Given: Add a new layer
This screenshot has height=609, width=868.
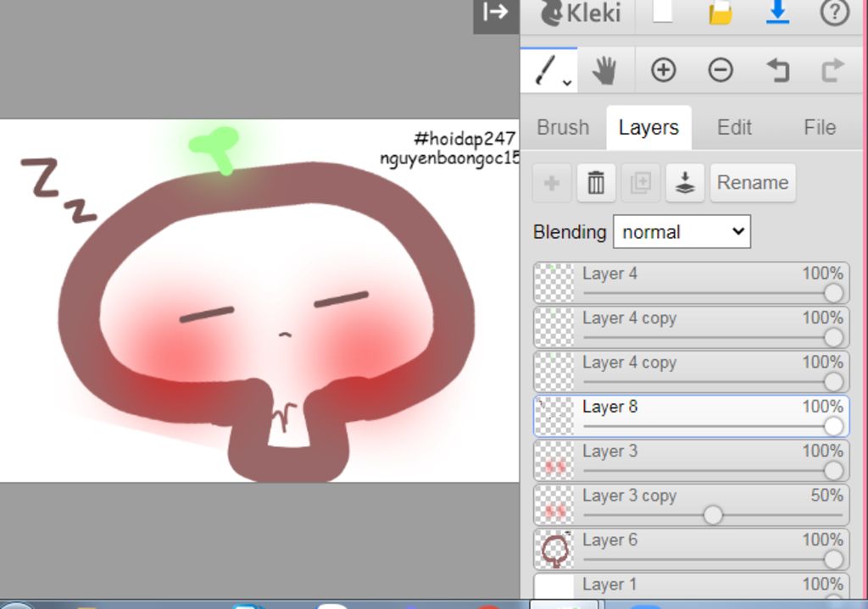Looking at the screenshot, I should [551, 183].
